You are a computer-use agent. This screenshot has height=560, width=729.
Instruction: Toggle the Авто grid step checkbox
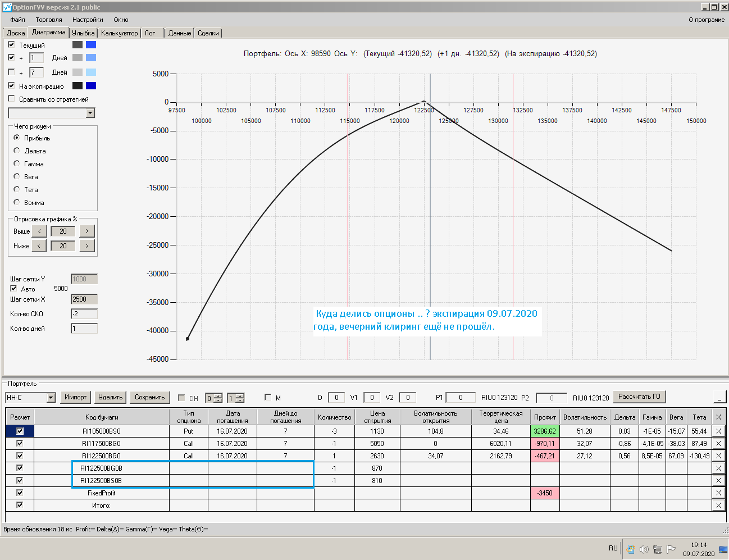click(13, 289)
